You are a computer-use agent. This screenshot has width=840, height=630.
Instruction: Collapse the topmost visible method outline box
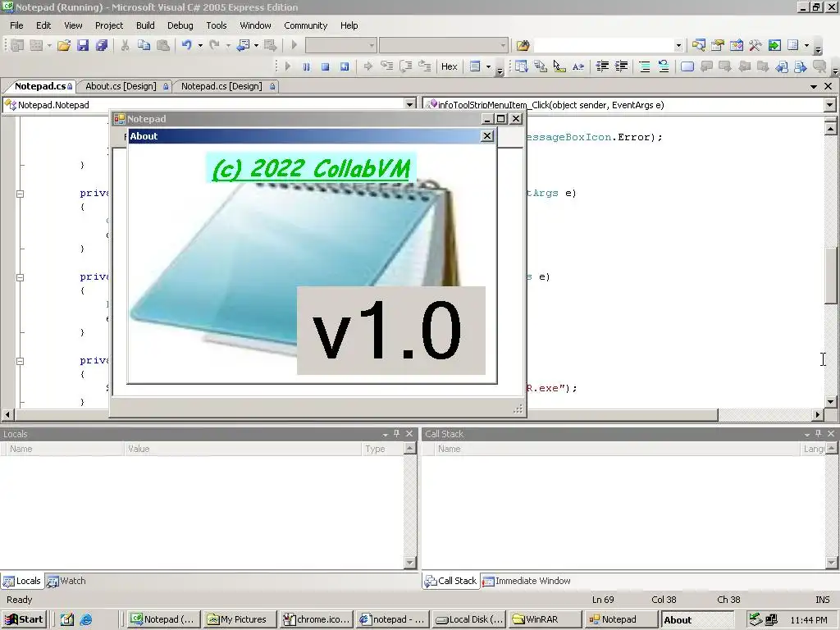pyautogui.click(x=20, y=194)
